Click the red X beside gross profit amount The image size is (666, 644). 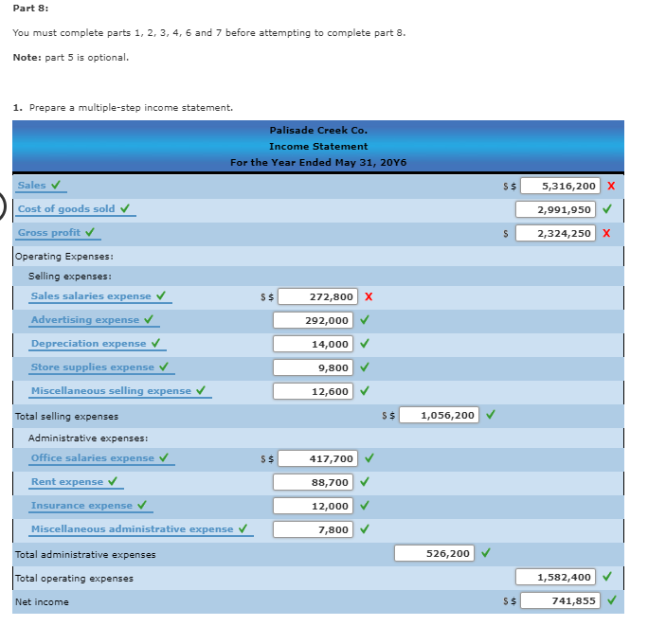point(606,233)
